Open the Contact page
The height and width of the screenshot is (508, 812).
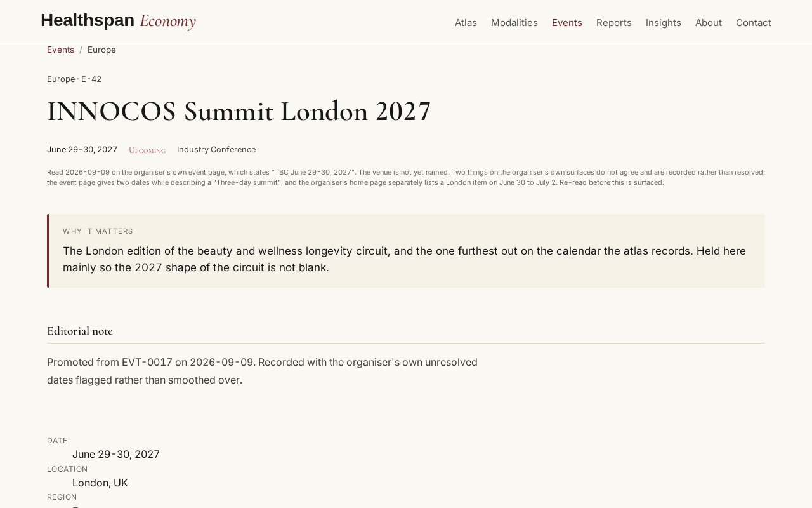coord(754,23)
